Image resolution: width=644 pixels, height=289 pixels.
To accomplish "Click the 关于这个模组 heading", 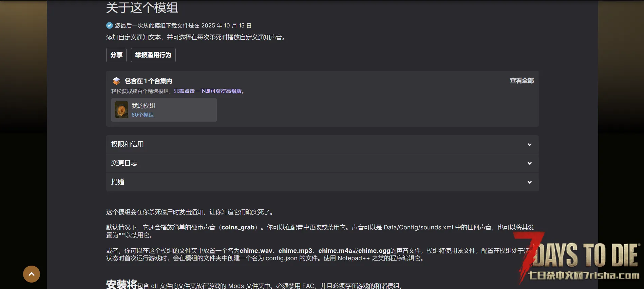I will (x=142, y=7).
